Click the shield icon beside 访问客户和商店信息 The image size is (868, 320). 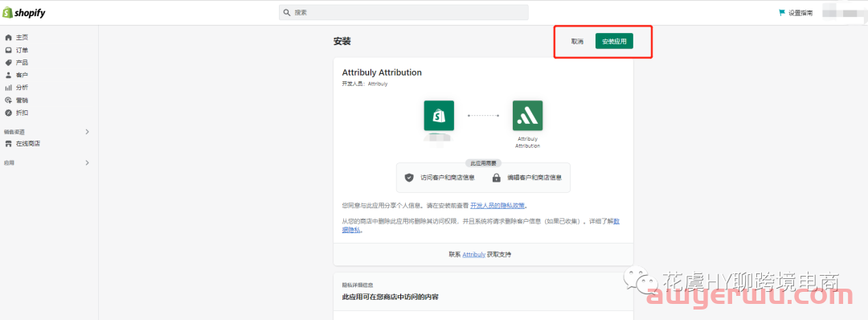pos(409,178)
